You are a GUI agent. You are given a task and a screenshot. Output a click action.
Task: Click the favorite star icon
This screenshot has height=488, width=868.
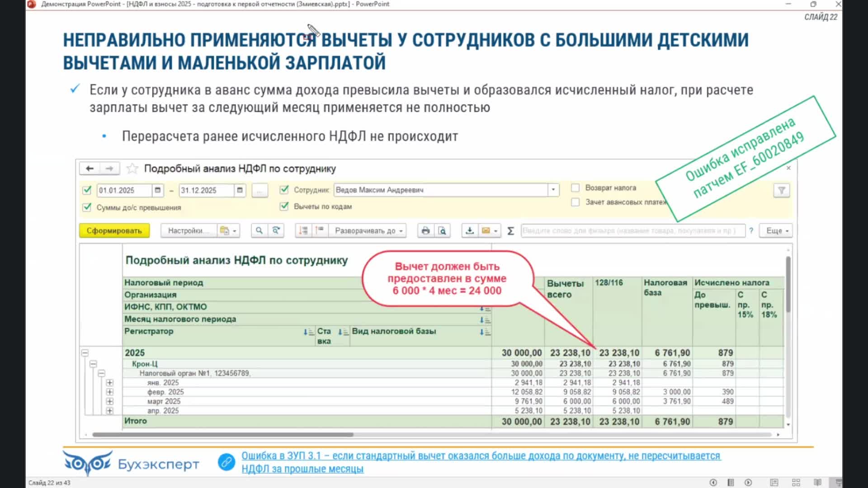pyautogui.click(x=132, y=169)
